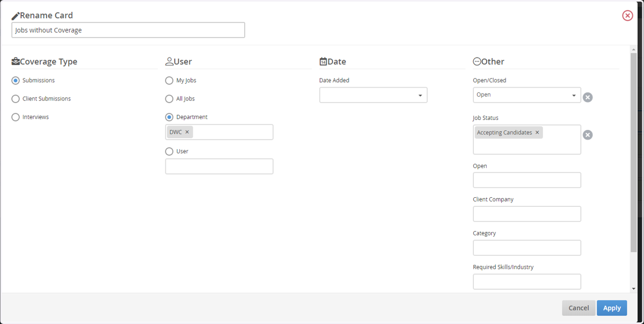Viewport: 644px width, 324px height.
Task: Click the pencil icon beside Rename Card
Action: 16,16
